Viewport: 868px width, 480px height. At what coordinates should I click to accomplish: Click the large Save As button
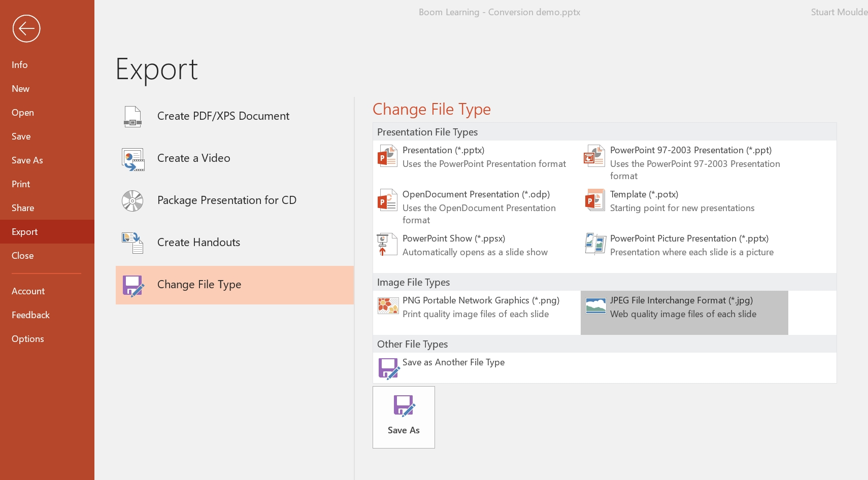404,417
